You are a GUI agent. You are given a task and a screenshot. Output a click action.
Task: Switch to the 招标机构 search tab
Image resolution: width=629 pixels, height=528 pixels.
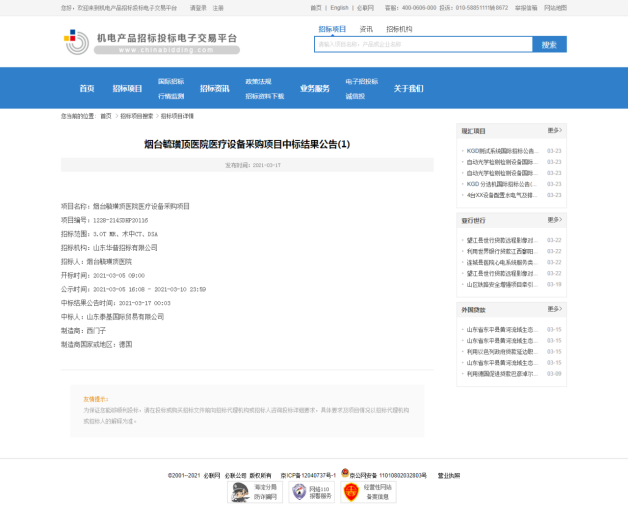click(398, 29)
